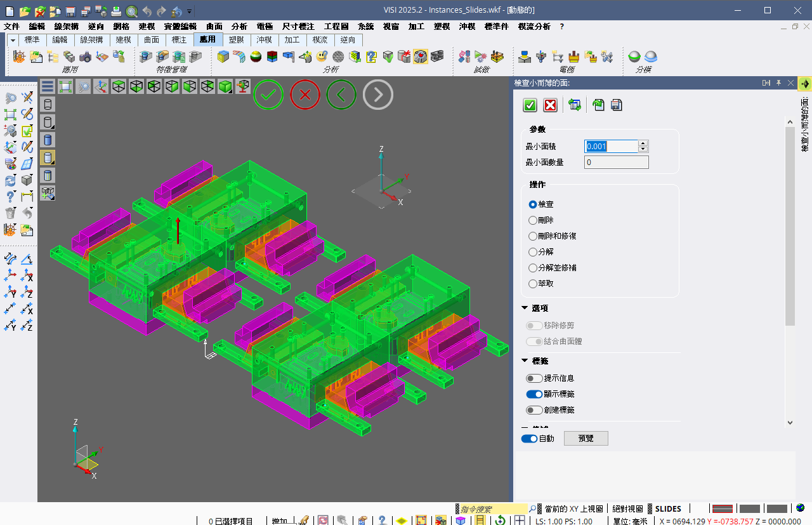Click the zoom window magnifier icon in viewport toolbar
Viewport: 812px width, 525px height.
tap(83, 86)
